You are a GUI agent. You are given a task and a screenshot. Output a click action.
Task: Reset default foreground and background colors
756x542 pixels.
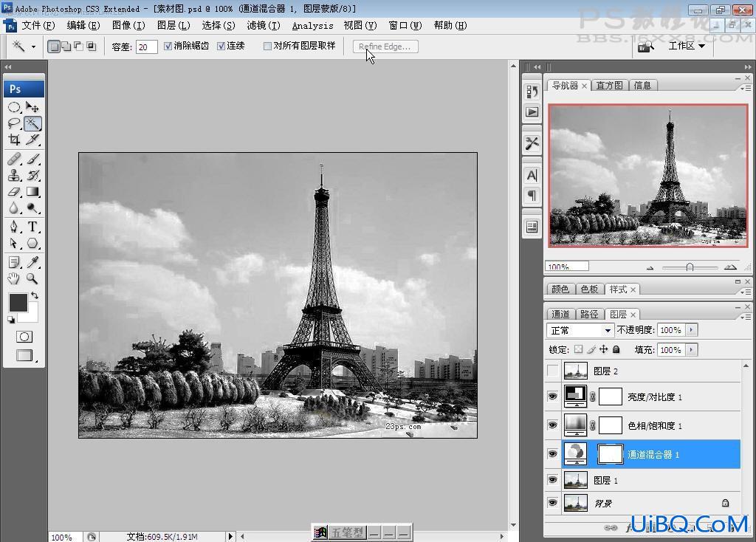coord(10,319)
